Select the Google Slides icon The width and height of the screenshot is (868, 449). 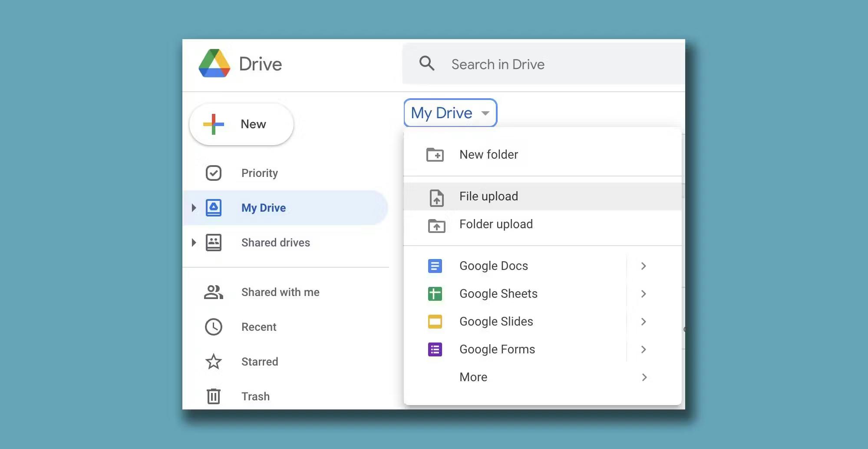[x=435, y=321]
